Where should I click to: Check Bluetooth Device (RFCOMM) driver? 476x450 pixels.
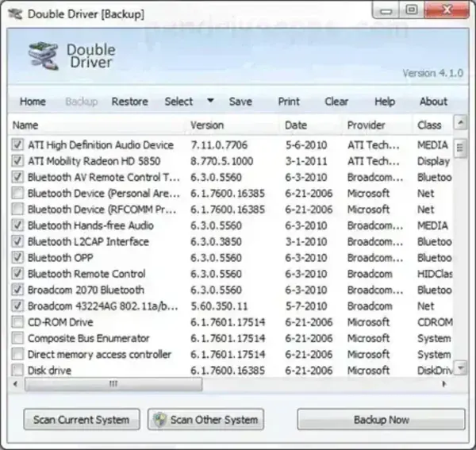17,209
